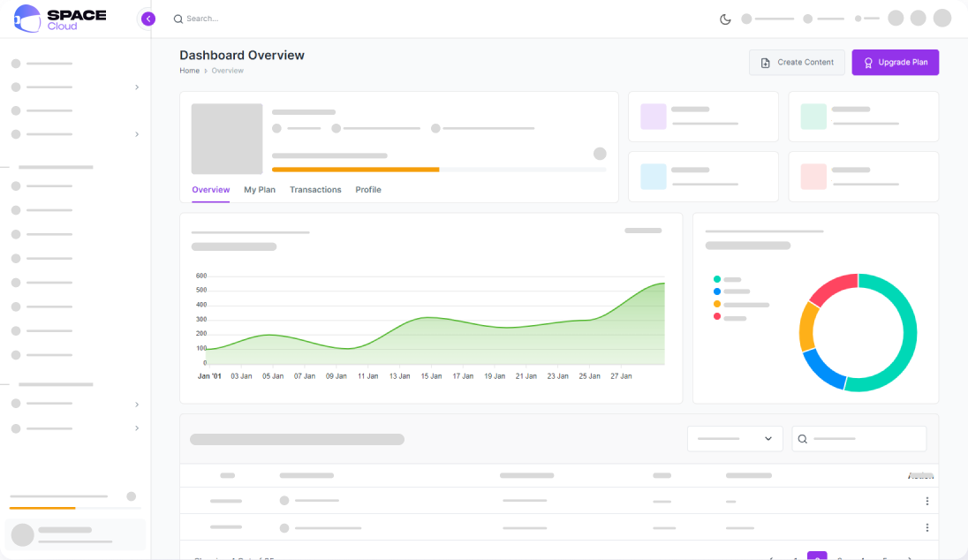The width and height of the screenshot is (968, 560).
Task: Toggle dark mode moon icon
Action: pos(725,19)
